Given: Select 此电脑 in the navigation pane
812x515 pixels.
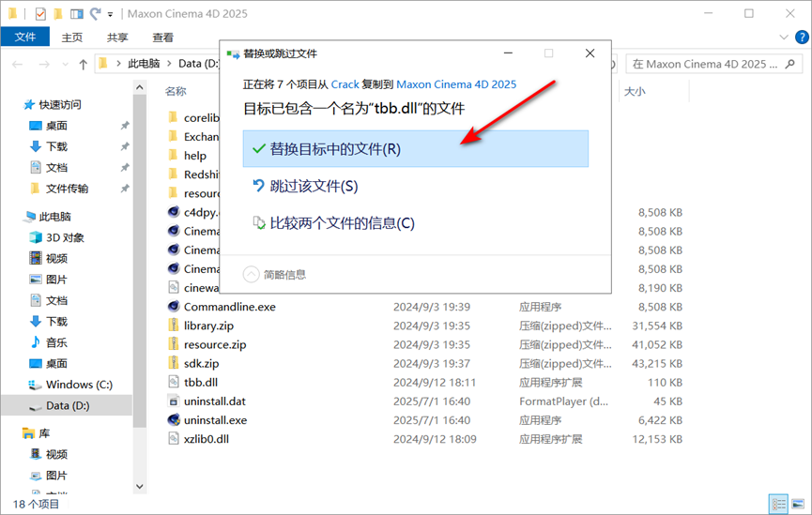Looking at the screenshot, I should 54,217.
